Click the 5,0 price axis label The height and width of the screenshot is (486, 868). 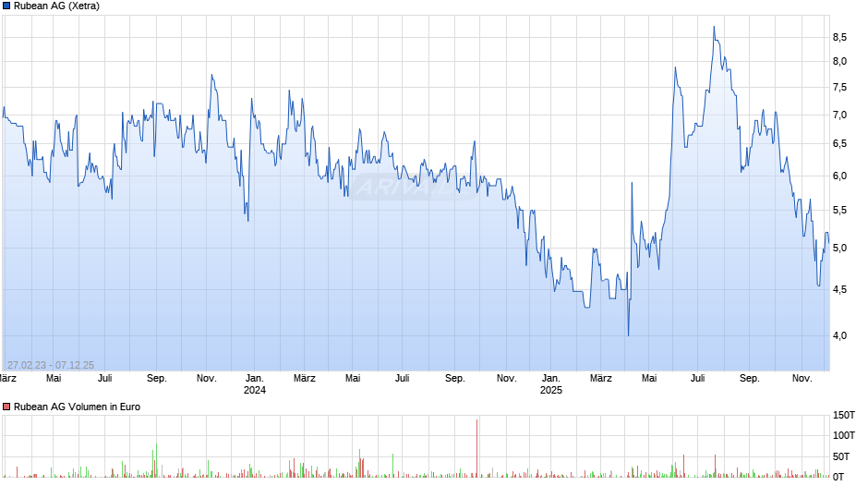pos(839,249)
